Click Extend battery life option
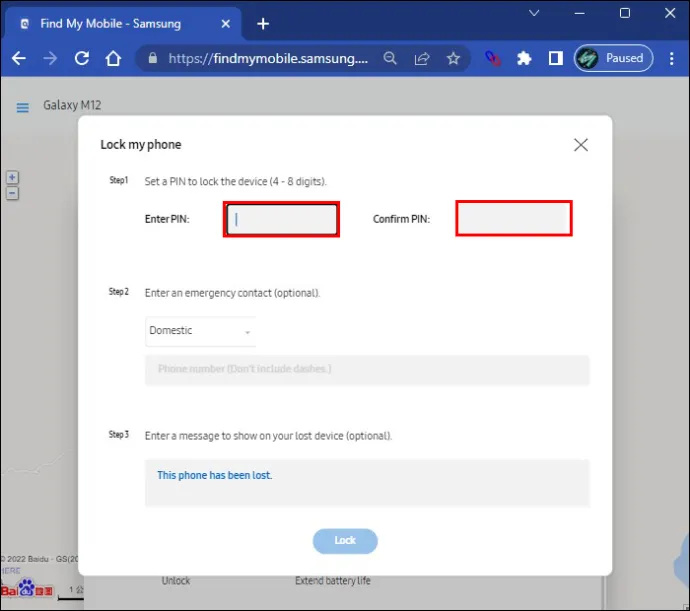Screen dimensions: 690x611 [x=333, y=581]
